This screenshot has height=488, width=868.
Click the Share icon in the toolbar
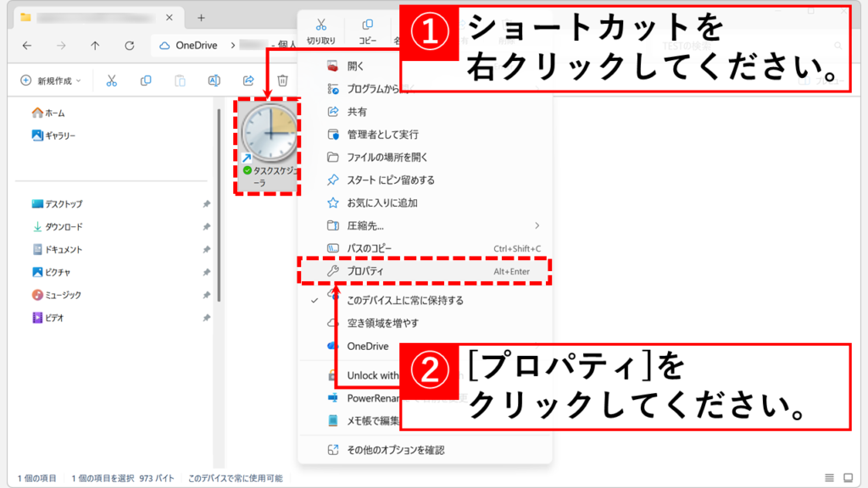click(248, 76)
